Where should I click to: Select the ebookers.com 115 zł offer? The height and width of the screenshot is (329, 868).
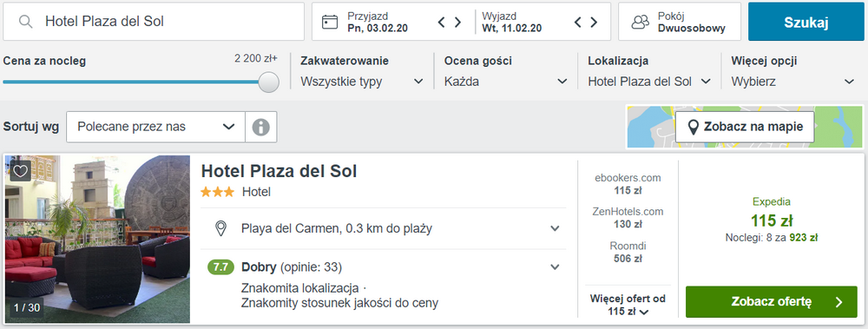[x=628, y=184]
